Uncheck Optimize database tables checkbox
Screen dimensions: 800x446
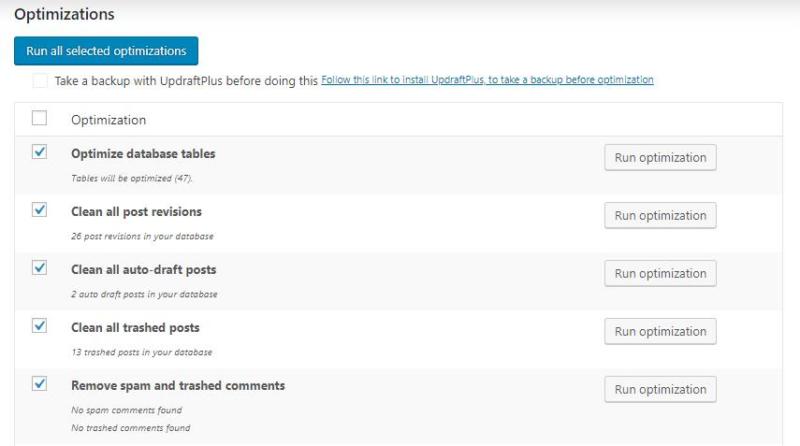click(x=39, y=152)
